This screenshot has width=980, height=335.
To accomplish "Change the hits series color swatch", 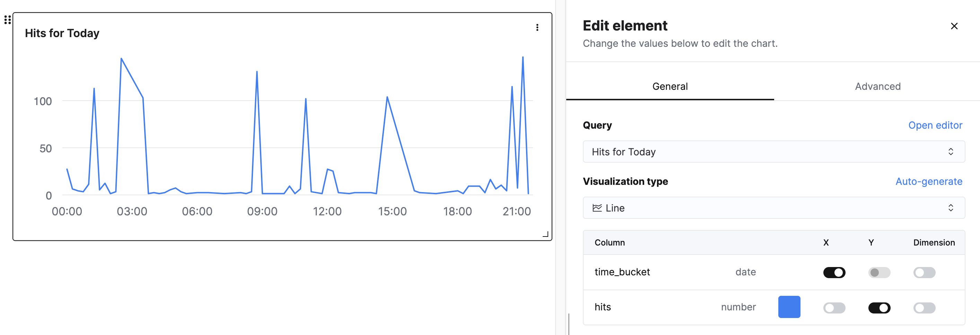I will (x=789, y=307).
